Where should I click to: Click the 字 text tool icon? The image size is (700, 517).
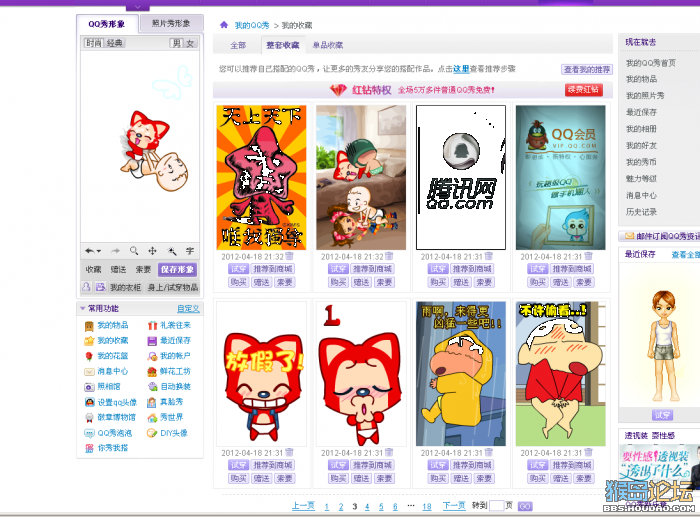pos(190,251)
